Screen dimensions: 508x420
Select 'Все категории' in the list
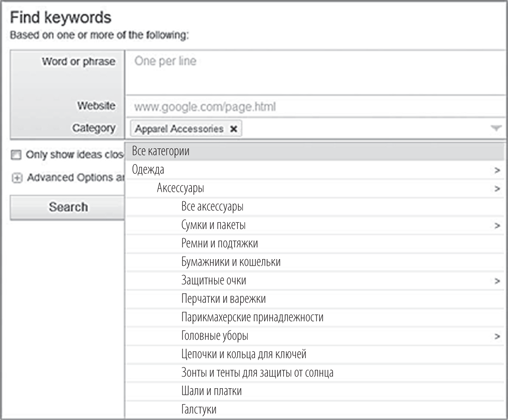coord(315,151)
